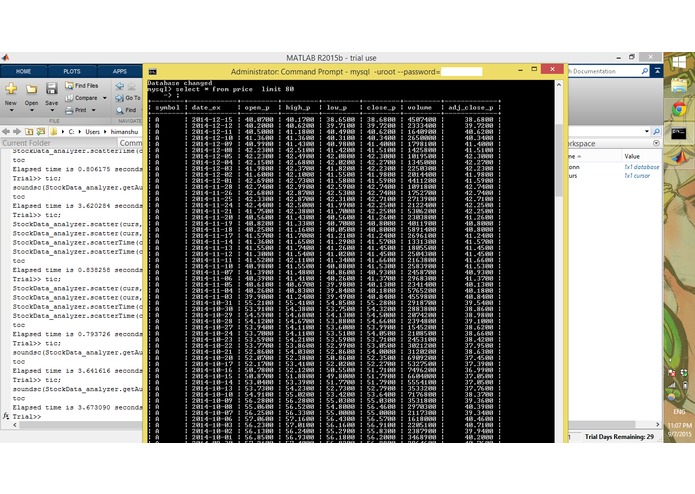
Task: Click the Print button in toolbar
Action: tap(76, 110)
